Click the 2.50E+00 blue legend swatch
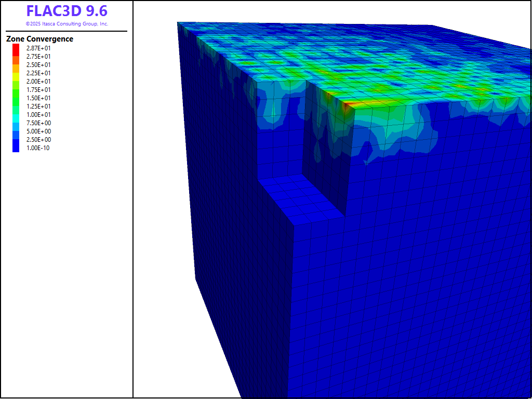 16,139
